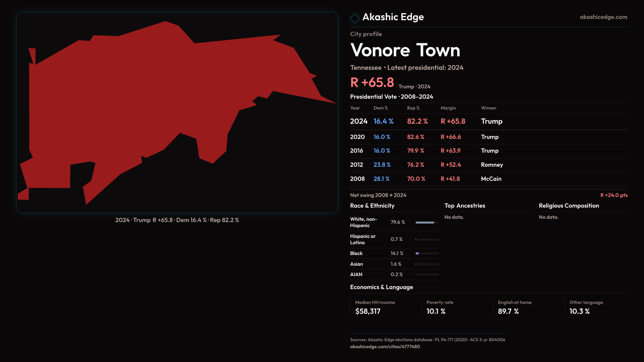
Task: Click the Akashic Edge diamond logo icon
Action: pos(355,18)
